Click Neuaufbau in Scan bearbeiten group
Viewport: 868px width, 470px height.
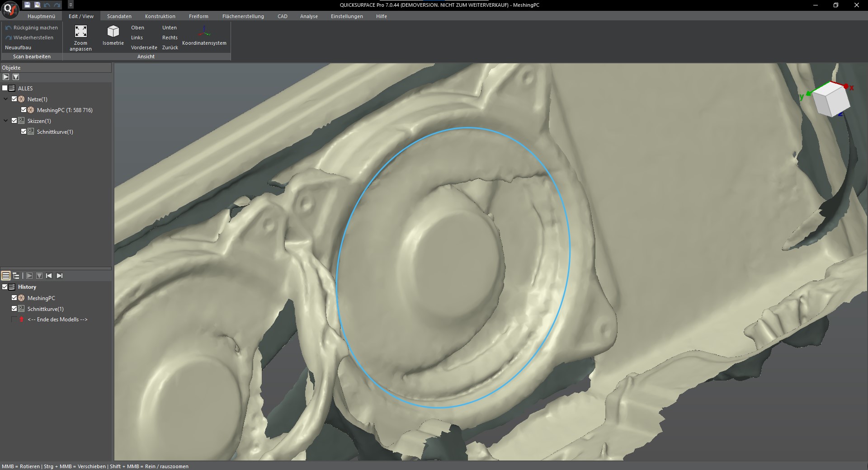(x=18, y=47)
